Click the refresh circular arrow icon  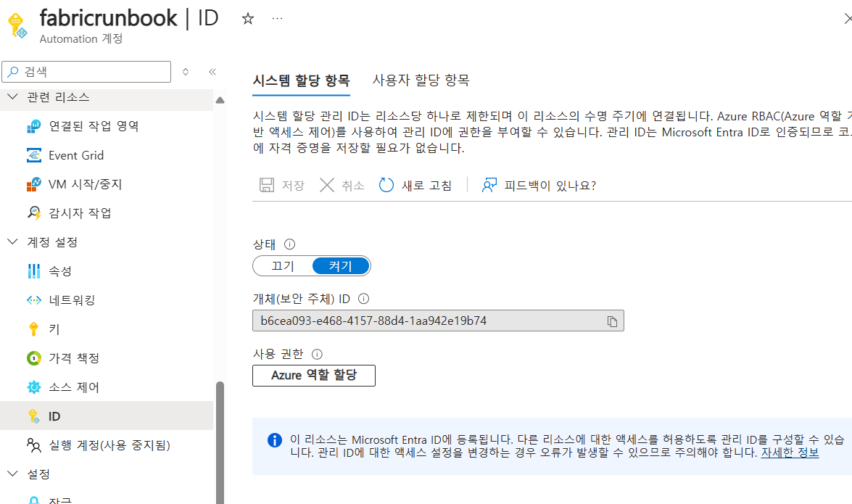pos(386,186)
